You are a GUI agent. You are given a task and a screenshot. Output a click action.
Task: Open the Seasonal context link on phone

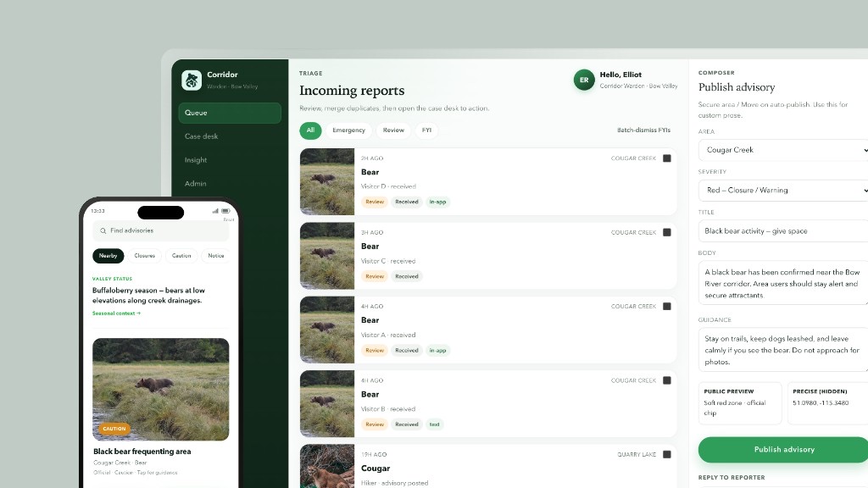click(x=116, y=313)
